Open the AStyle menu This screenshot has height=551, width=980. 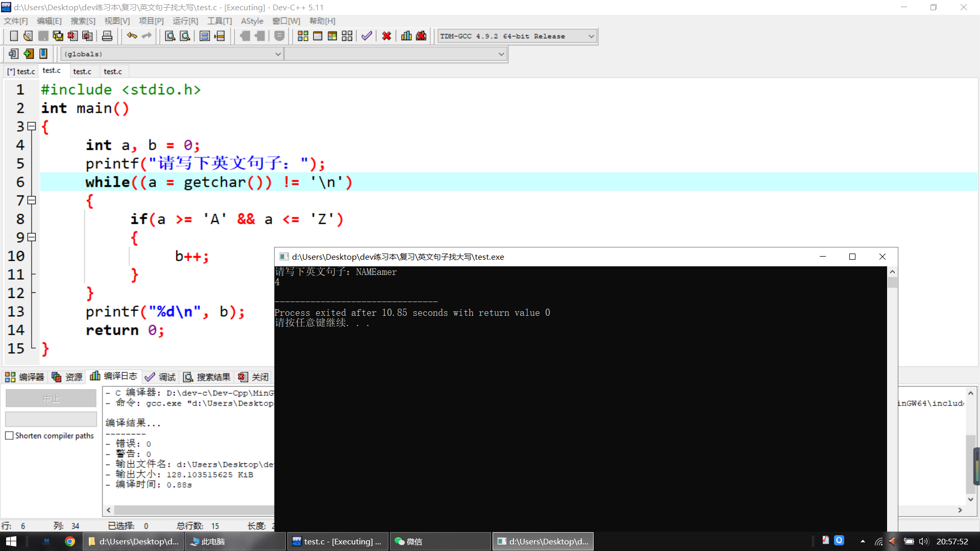pyautogui.click(x=252, y=21)
